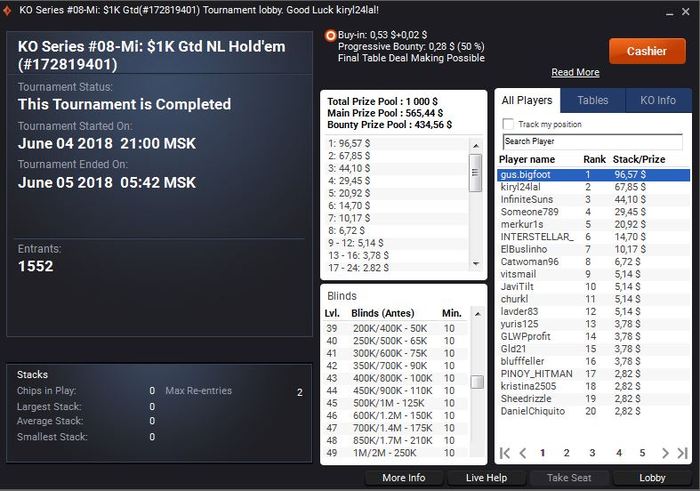Go to next page of players list
700x491 pixels.
coord(665,453)
